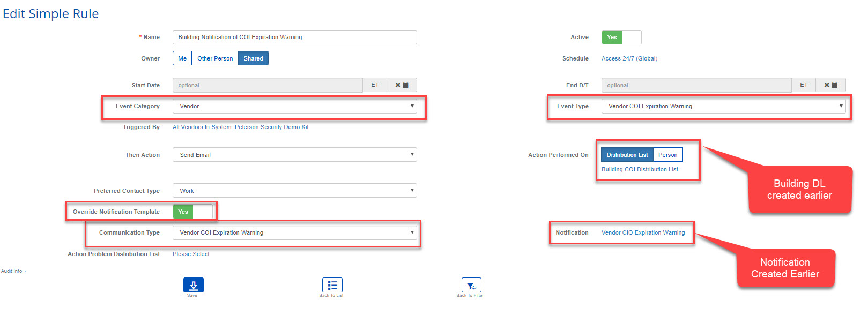
Task: Click the Save icon
Action: 193,285
